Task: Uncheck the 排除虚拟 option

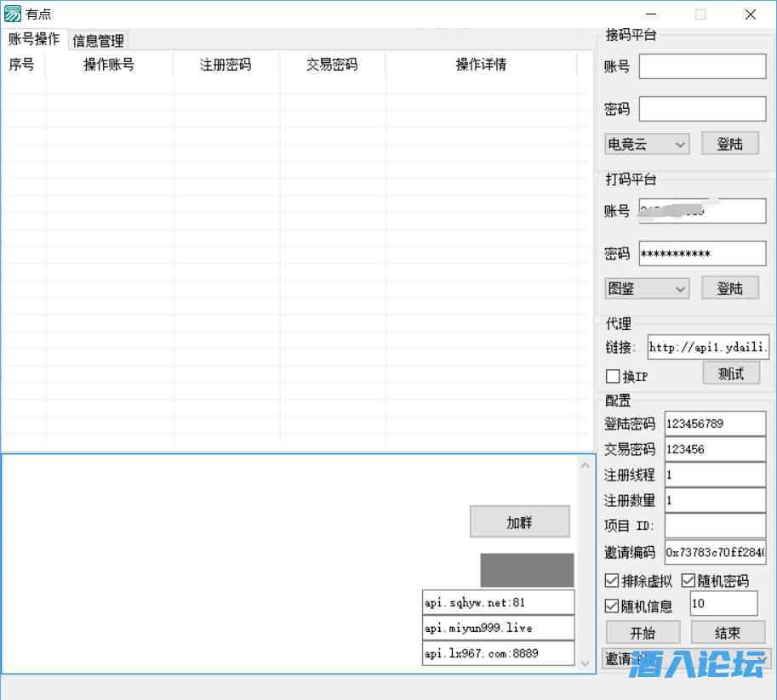Action: tap(612, 581)
